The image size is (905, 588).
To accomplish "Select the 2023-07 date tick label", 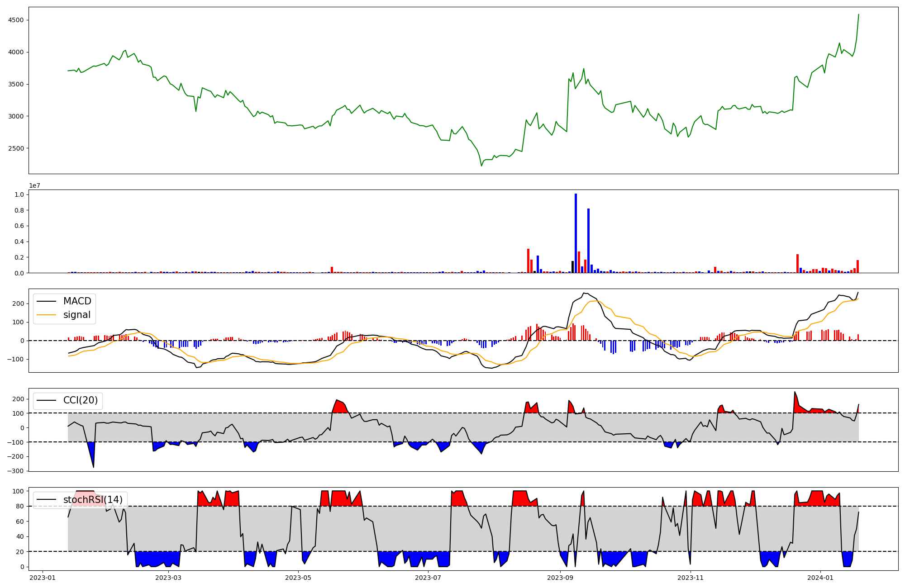I will (428, 578).
